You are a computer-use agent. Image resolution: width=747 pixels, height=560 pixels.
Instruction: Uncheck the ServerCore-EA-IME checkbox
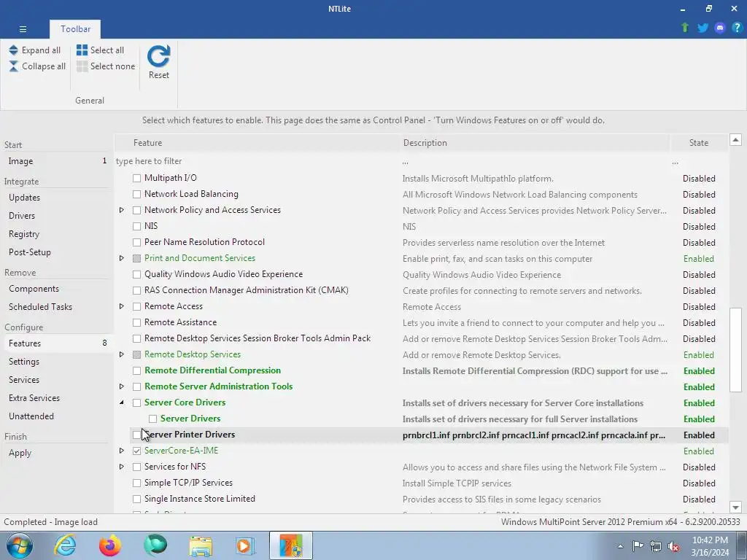(136, 451)
